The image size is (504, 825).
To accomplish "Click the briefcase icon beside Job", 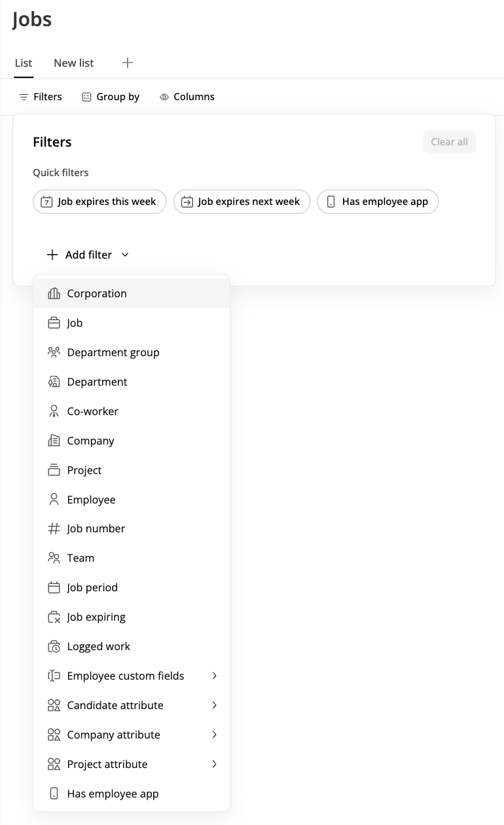I will 54,323.
